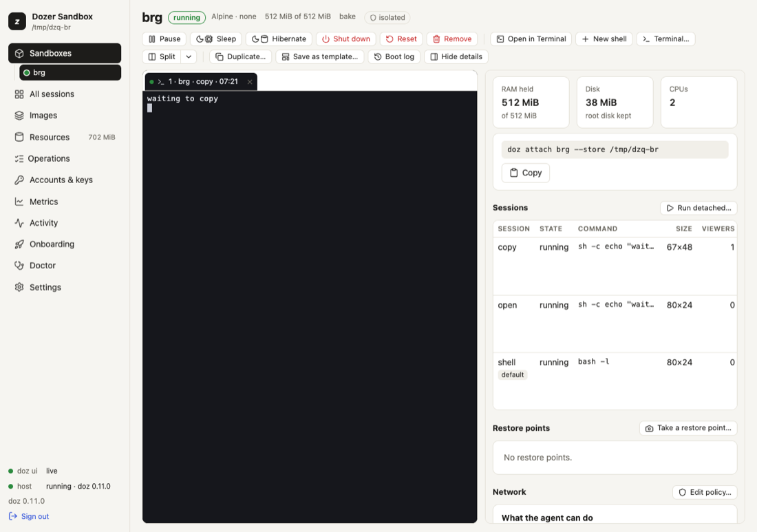Open Accounts & keys page

[65, 180]
